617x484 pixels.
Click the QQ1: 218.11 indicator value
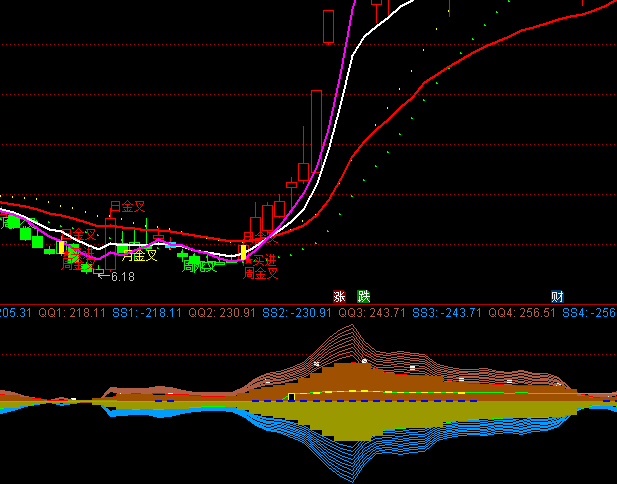72,313
